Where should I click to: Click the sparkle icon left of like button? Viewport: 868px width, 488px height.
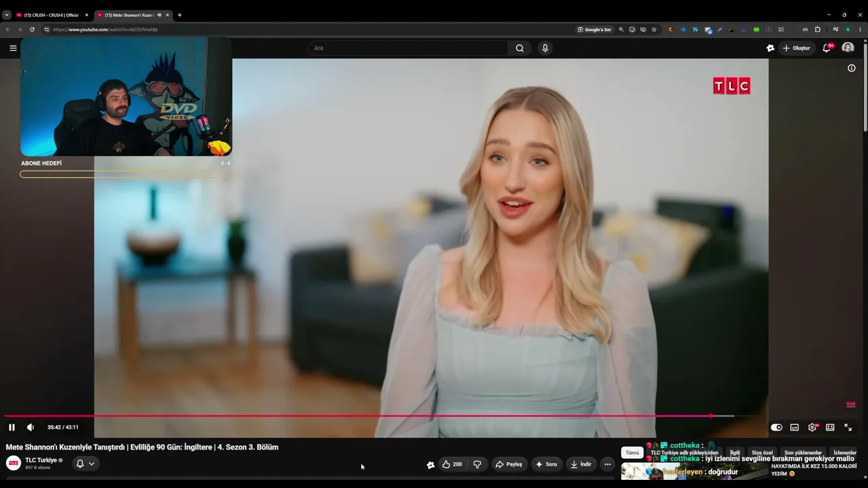click(x=431, y=464)
